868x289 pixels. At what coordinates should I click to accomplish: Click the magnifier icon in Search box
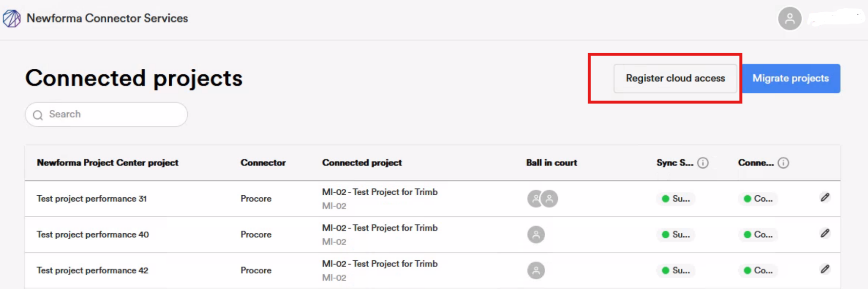(38, 115)
